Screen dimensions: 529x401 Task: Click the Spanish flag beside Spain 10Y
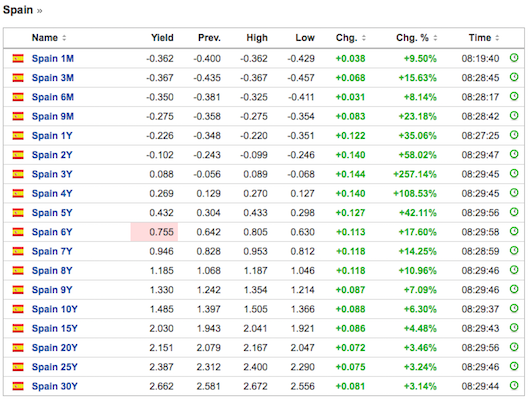18,309
